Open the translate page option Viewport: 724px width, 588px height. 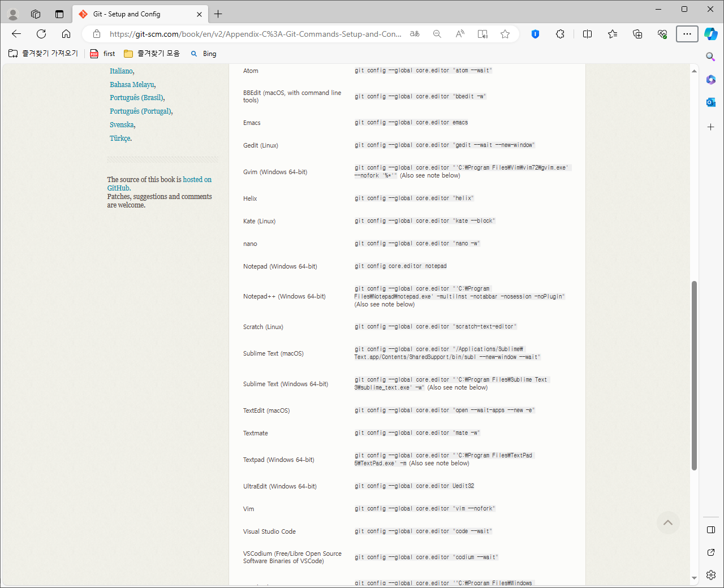click(415, 34)
